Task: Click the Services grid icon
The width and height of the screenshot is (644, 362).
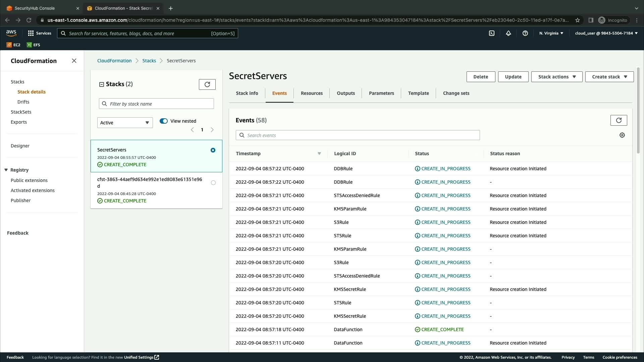Action: pyautogui.click(x=31, y=33)
